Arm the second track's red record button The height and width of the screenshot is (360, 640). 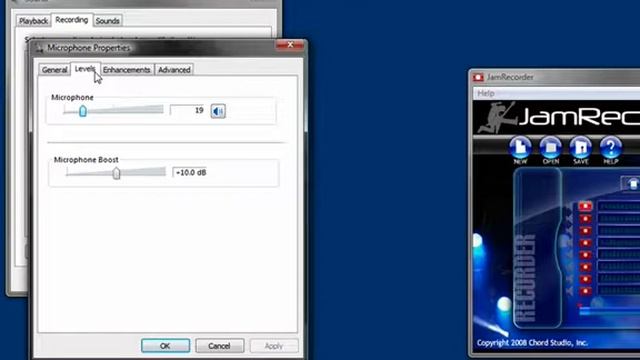tap(585, 219)
